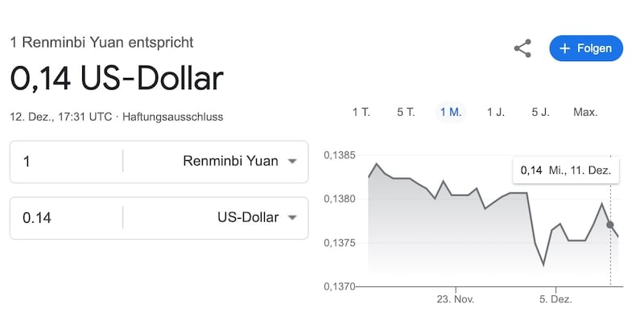Select the Max. time range
The height and width of the screenshot is (329, 644).
(585, 112)
